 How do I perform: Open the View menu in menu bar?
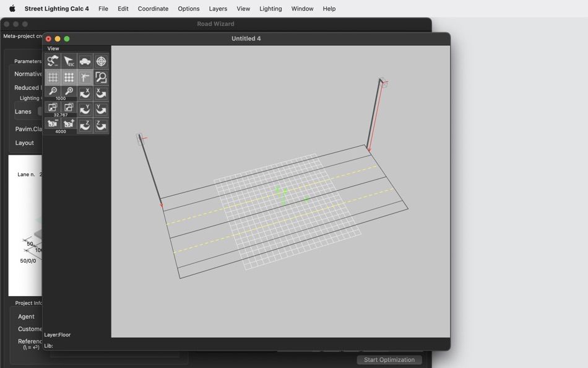pos(243,8)
